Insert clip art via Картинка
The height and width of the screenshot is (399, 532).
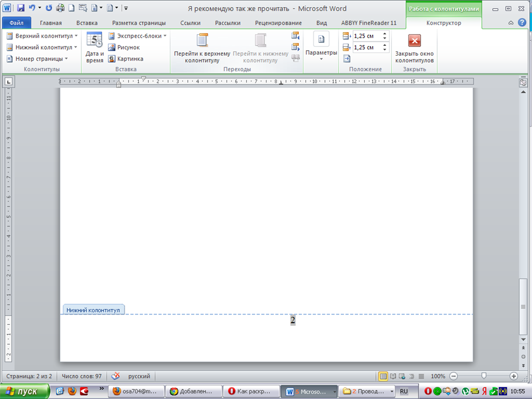[x=126, y=59]
